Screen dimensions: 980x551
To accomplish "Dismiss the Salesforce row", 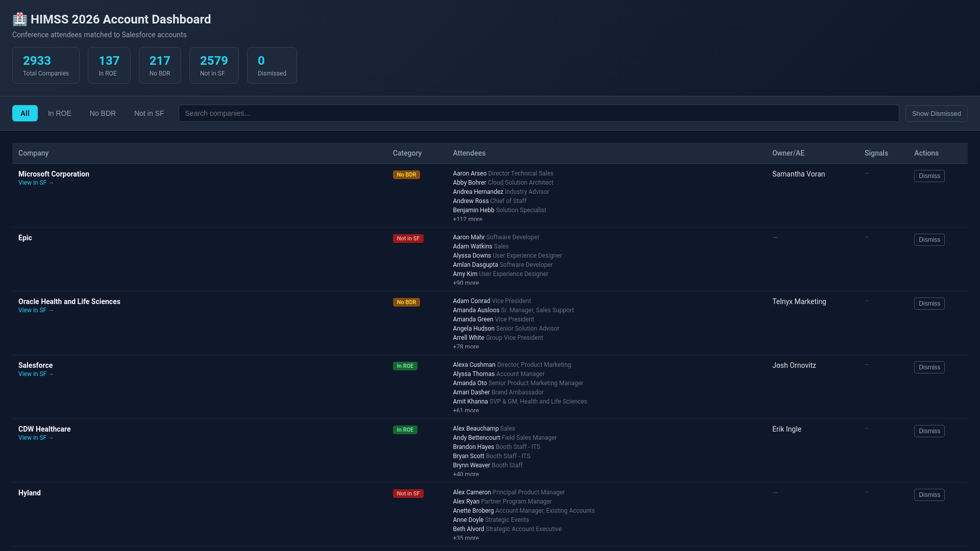I will coord(929,367).
